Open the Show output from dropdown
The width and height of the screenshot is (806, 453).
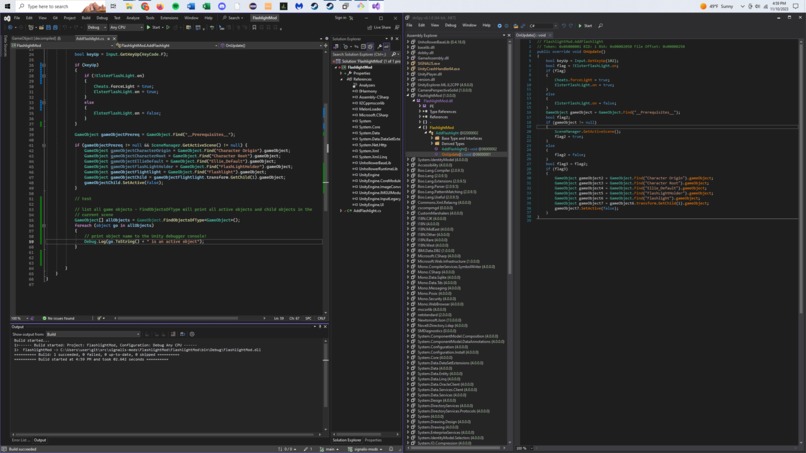(x=92, y=334)
